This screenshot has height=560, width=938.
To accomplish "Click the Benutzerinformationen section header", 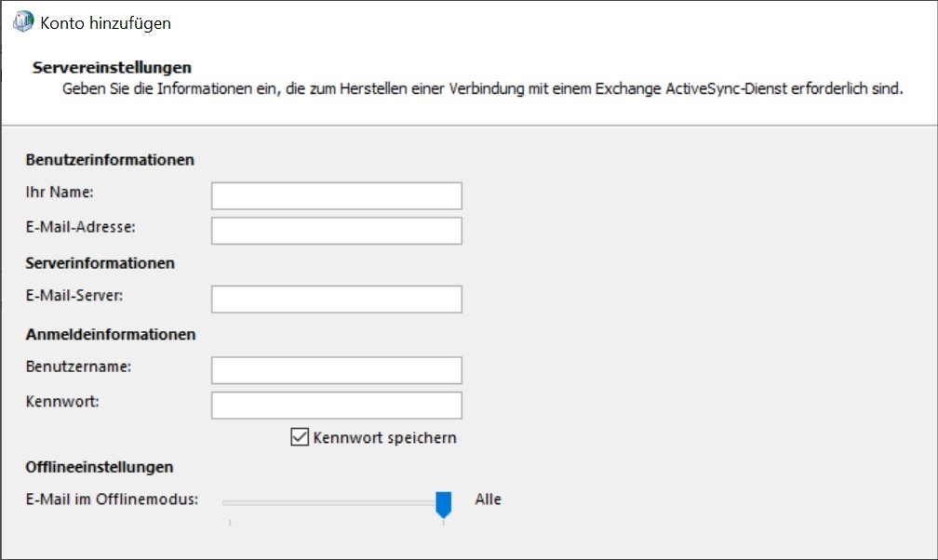I will click(x=110, y=160).
